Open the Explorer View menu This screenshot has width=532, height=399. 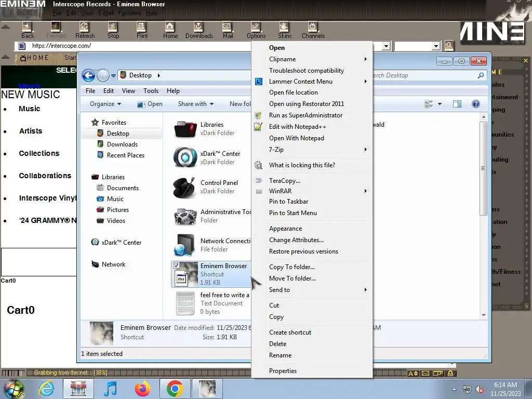(128, 91)
